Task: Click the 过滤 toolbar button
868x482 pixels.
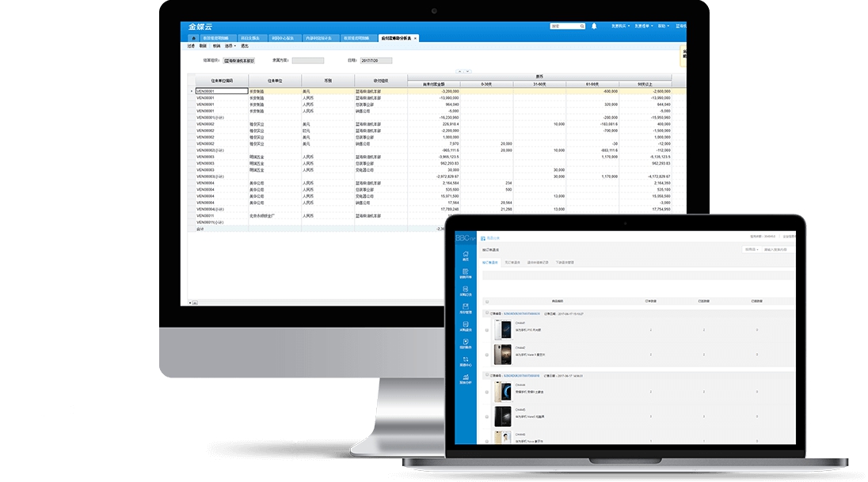Action: 191,46
